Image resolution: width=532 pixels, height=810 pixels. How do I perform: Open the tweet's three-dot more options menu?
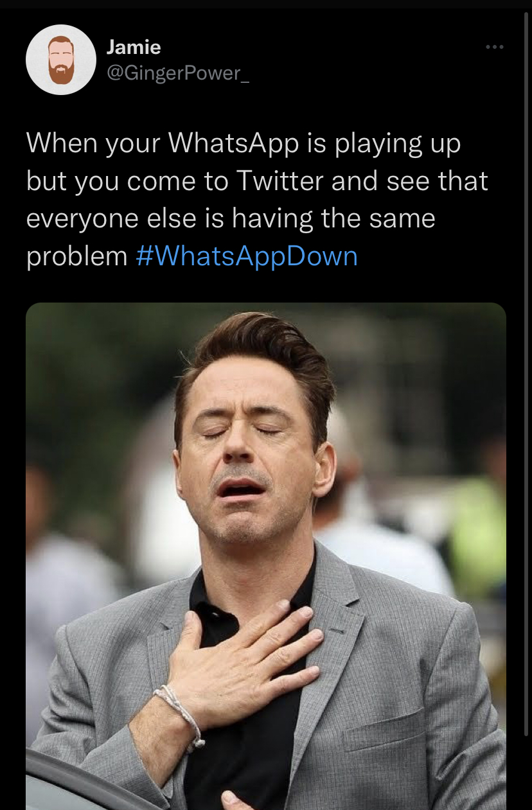coord(494,47)
